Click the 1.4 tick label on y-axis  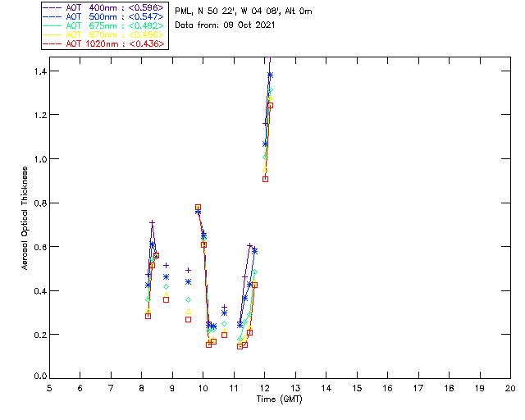coord(39,72)
